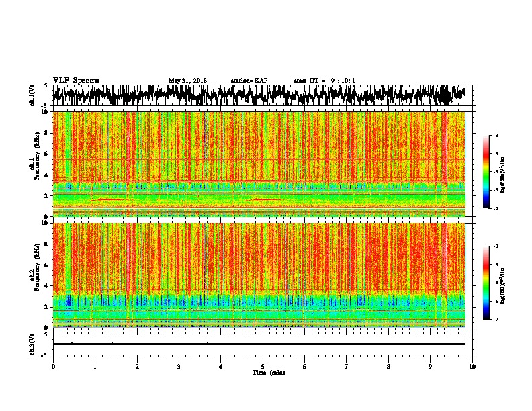Select the "Time (min)" x-axis label
532x411 pixels.
[x=269, y=373]
